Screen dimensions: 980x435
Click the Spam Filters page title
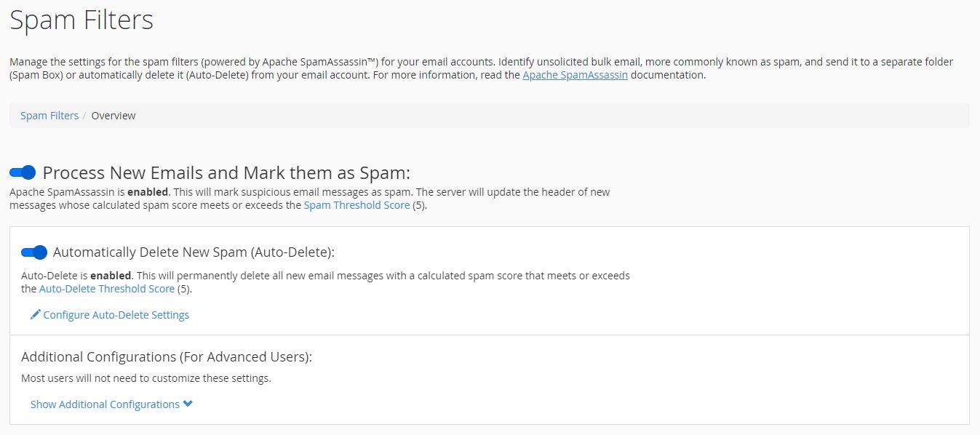click(81, 20)
